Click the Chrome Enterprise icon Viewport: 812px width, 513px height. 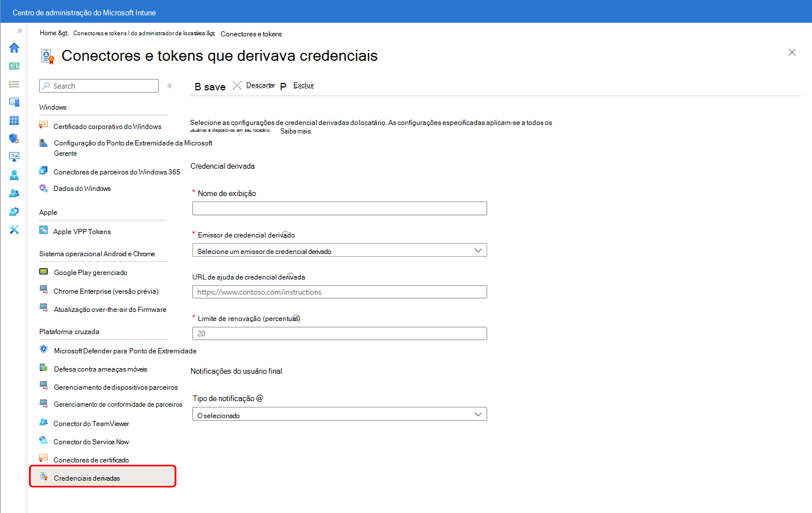43,290
